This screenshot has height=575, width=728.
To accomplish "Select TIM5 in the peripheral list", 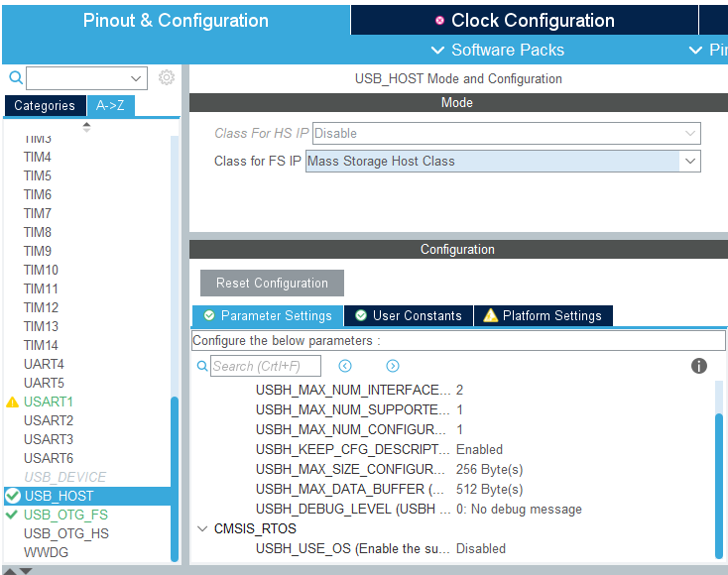I will 37,175.
